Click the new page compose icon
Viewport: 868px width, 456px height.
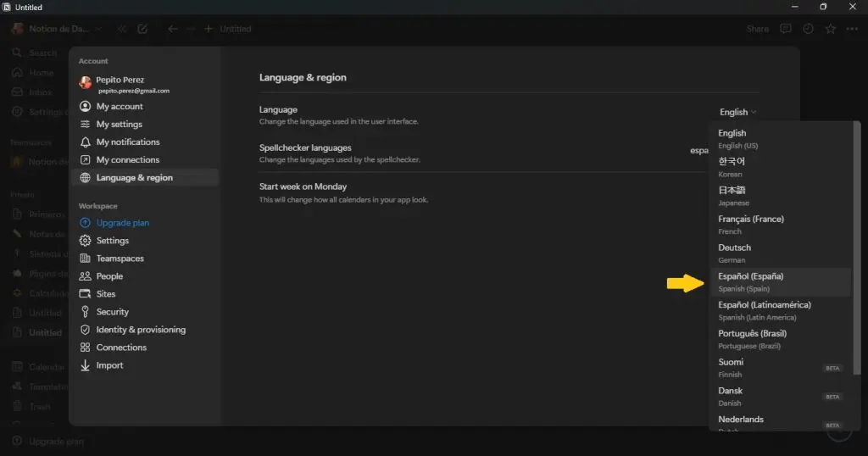click(x=142, y=29)
